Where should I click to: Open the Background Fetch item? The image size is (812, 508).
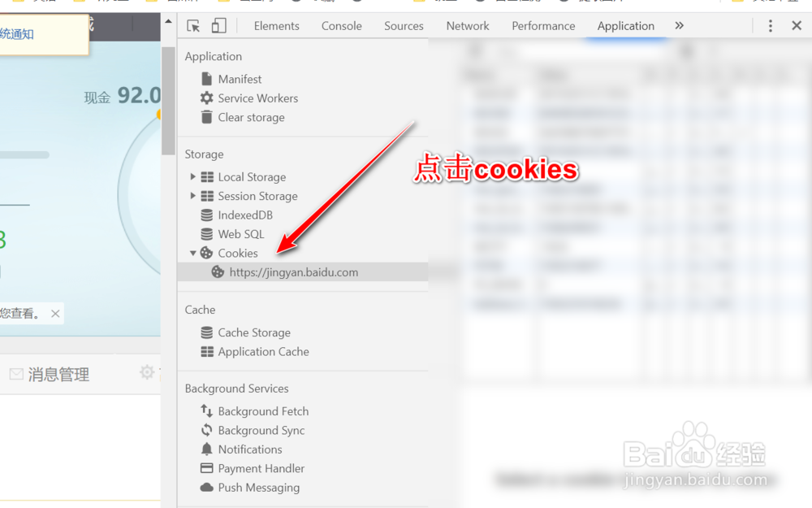pyautogui.click(x=263, y=411)
